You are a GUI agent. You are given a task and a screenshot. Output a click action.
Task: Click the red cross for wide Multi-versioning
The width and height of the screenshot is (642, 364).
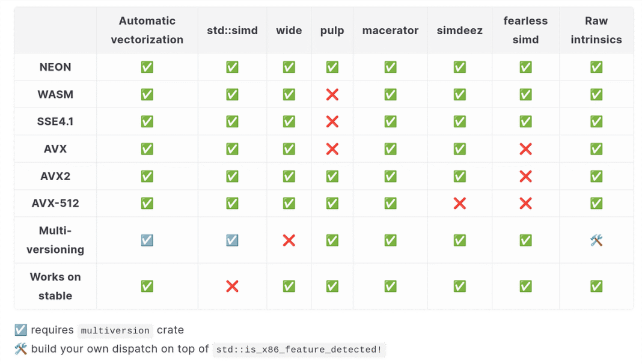point(289,240)
